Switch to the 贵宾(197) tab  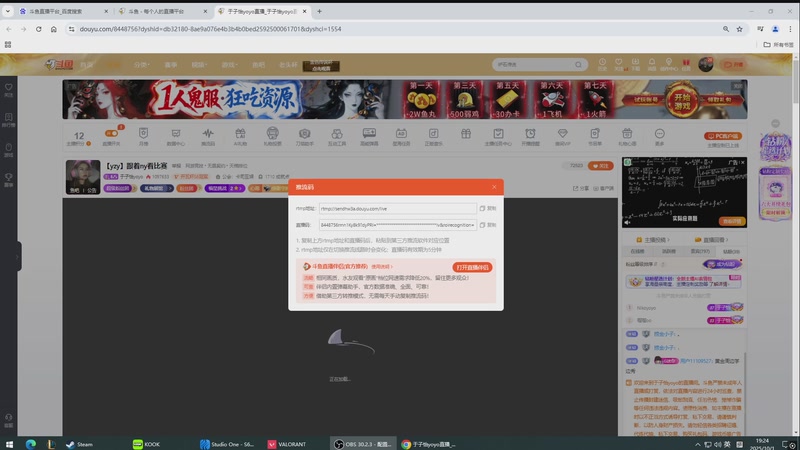point(700,252)
